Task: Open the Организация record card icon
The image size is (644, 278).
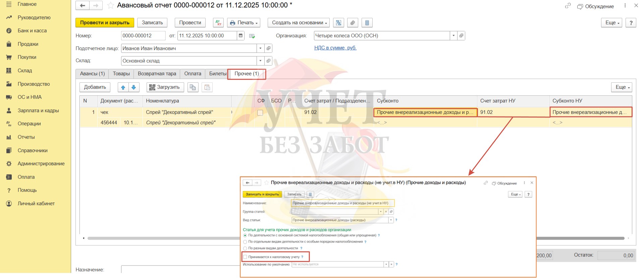Action: pyautogui.click(x=462, y=36)
